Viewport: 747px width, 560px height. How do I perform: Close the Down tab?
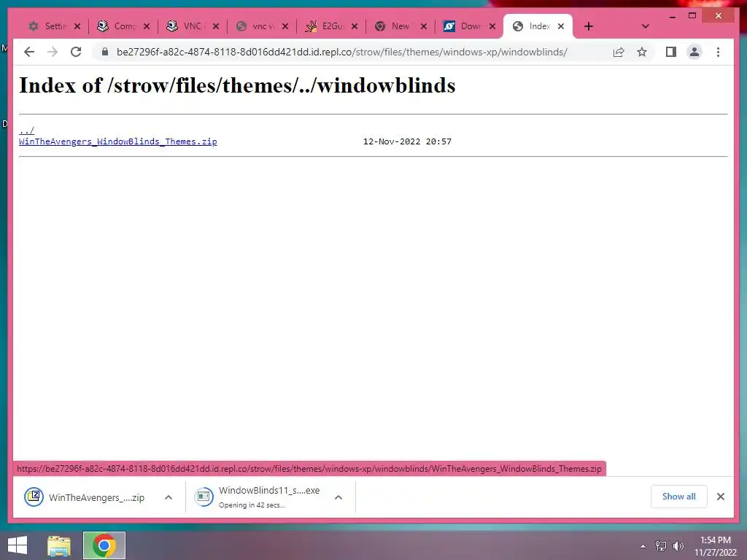pos(492,26)
